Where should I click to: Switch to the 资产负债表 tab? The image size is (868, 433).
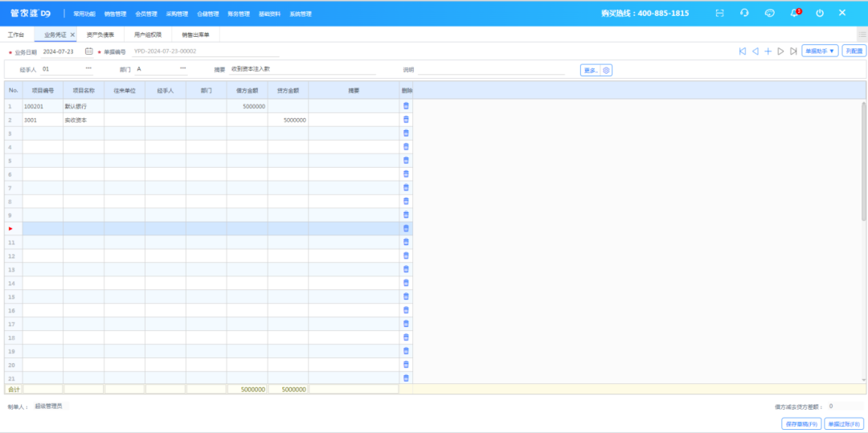(100, 35)
